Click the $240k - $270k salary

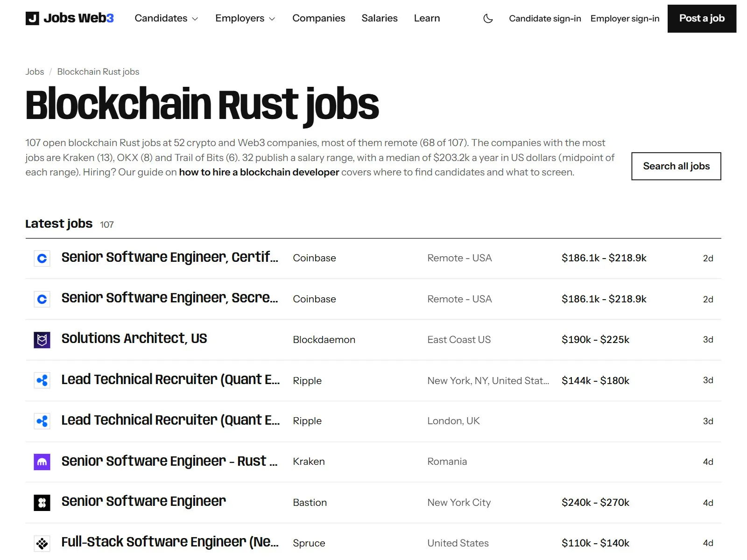(595, 503)
